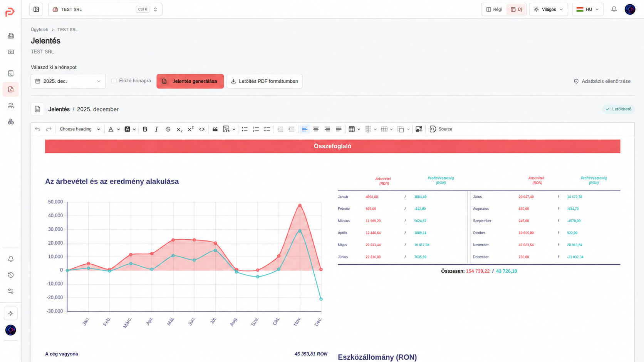Screen dimensions: 644x362
Task: Apply subscript formatting
Action: click(179, 129)
